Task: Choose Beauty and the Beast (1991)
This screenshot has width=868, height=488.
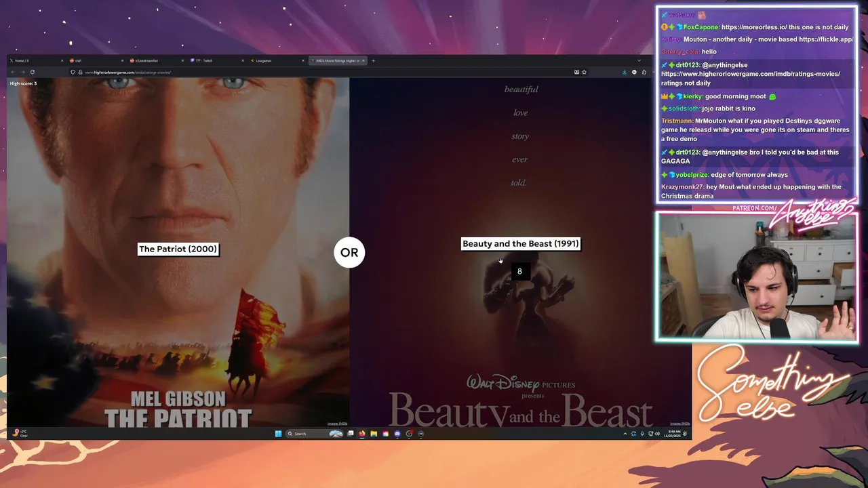Action: 521,243
